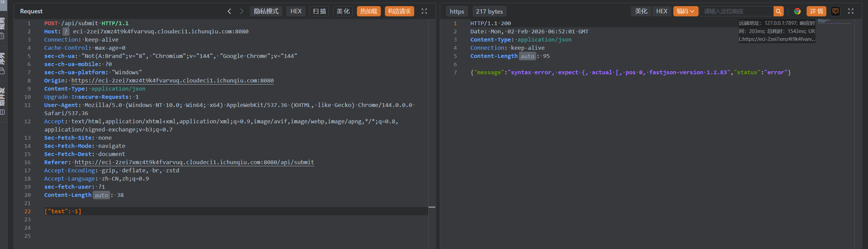The height and width of the screenshot is (249, 868).
Task: Click the https tag in the response header
Action: (x=457, y=11)
